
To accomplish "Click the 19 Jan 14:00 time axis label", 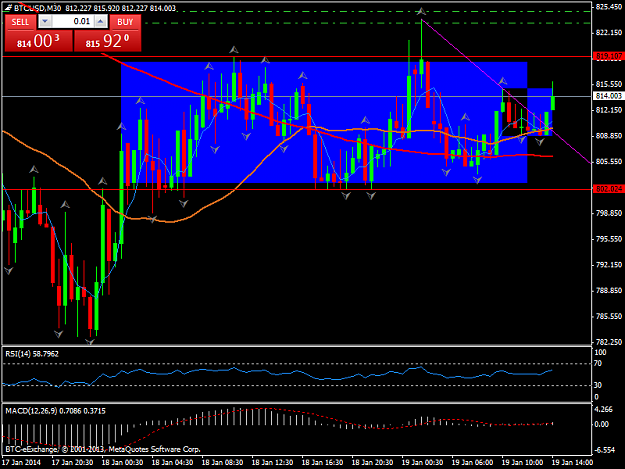I will coord(572,463).
